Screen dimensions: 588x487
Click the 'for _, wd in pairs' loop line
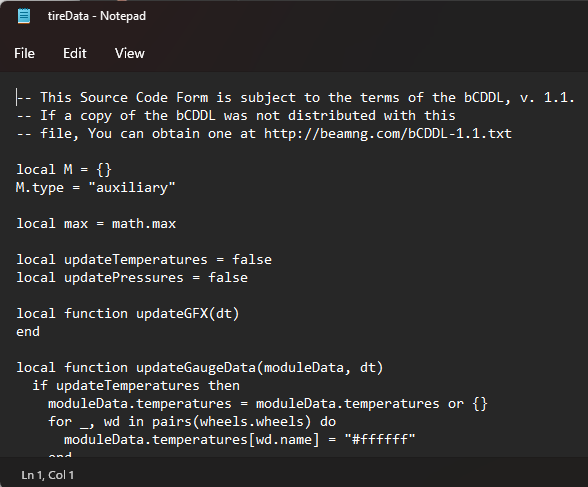click(192, 421)
